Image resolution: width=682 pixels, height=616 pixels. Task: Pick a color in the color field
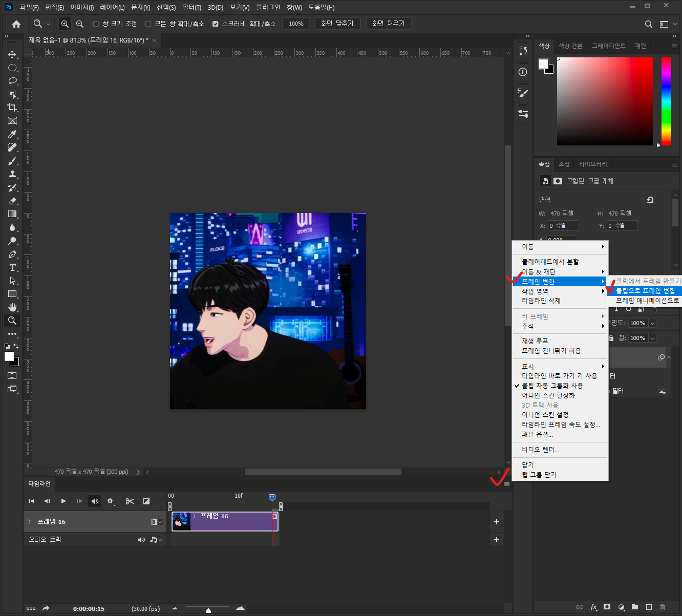coord(605,101)
